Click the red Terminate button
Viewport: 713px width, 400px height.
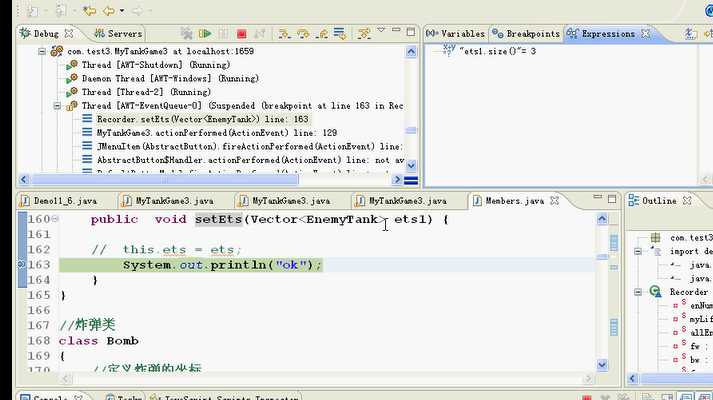pyautogui.click(x=241, y=34)
